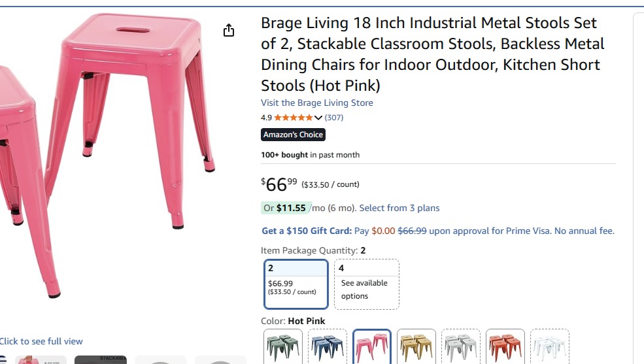The image size is (644, 364).
Task: Open the star rating breakdown chevron
Action: (x=318, y=118)
